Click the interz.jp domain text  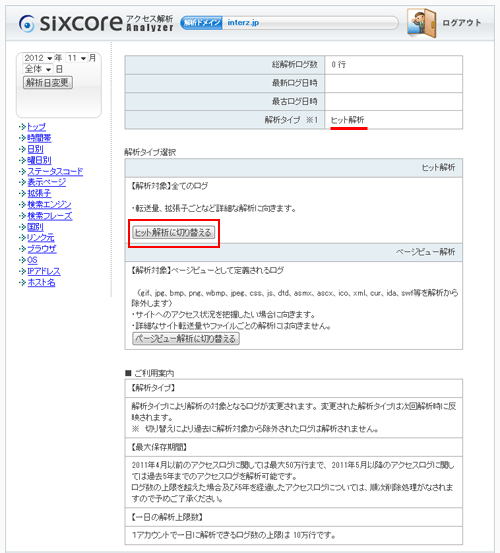tap(243, 23)
